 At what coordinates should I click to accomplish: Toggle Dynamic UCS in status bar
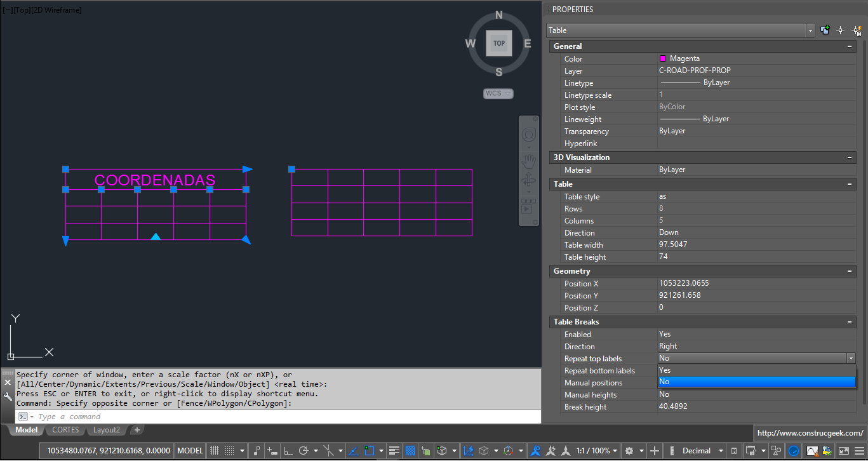(x=468, y=451)
